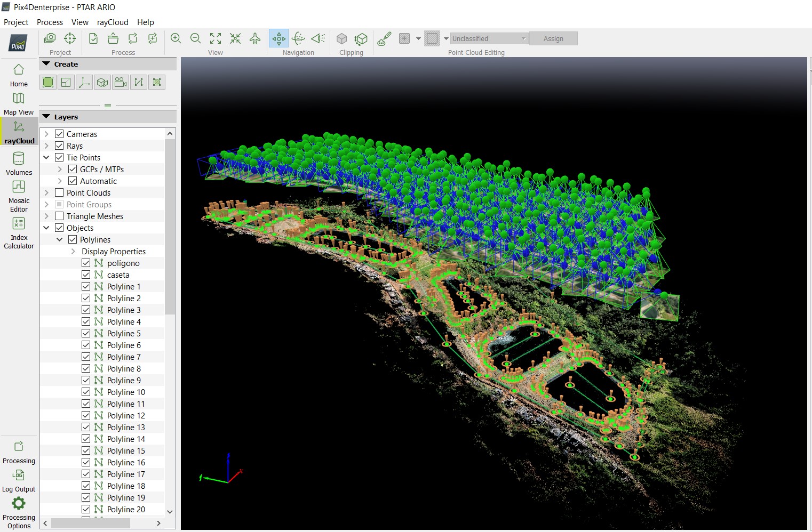Screen dimensions: 812x532
Task: Open the rayCloud menu
Action: click(113, 22)
